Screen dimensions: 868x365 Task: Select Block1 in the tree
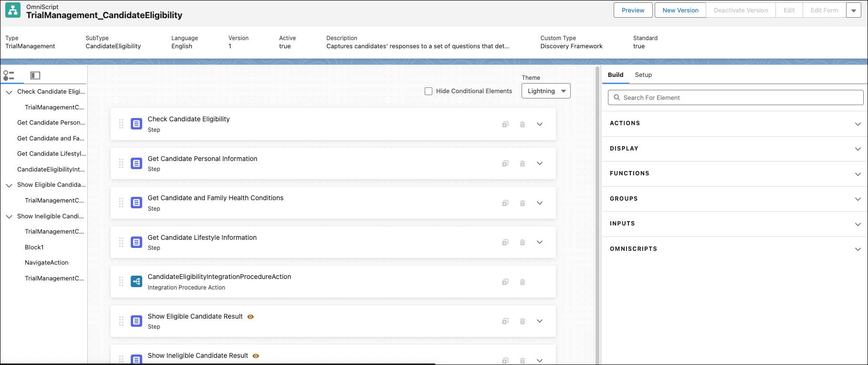tap(34, 247)
